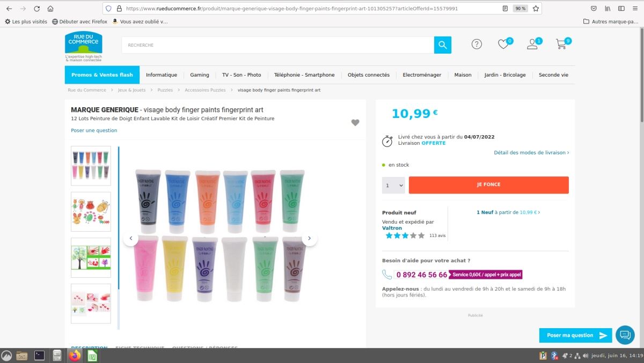Click the 113 avis reviews count
Screen dimensions: 644x363
437,235
